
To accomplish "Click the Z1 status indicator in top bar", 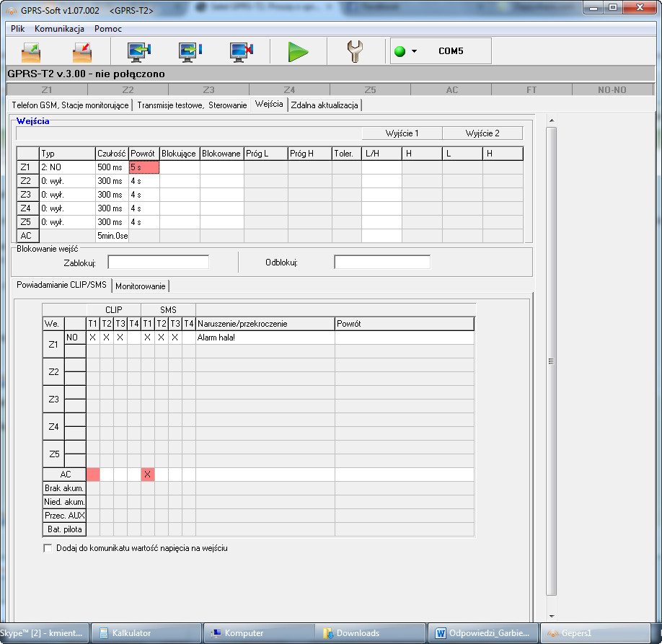I will click(47, 89).
